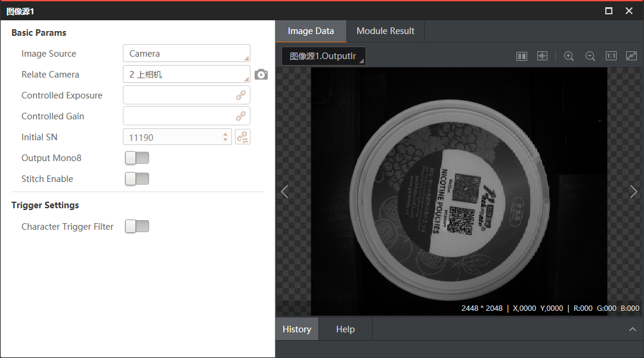
Task: Click the zoom in magnifier icon
Action: coord(568,56)
